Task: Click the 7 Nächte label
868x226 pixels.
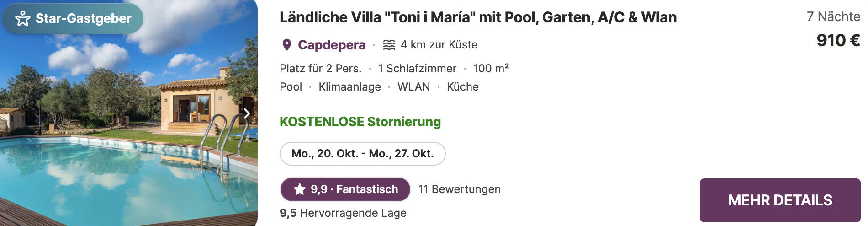Action: (834, 16)
